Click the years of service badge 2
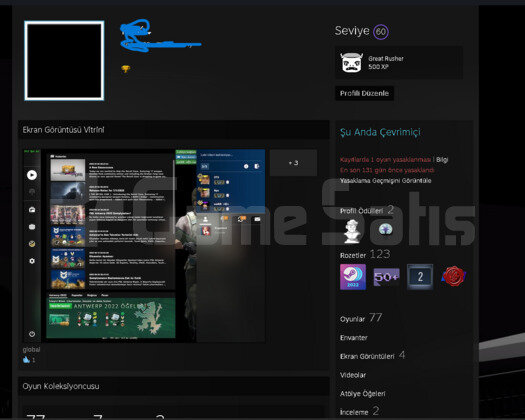Image resolution: width=525 pixels, height=420 pixels. pyautogui.click(x=420, y=277)
